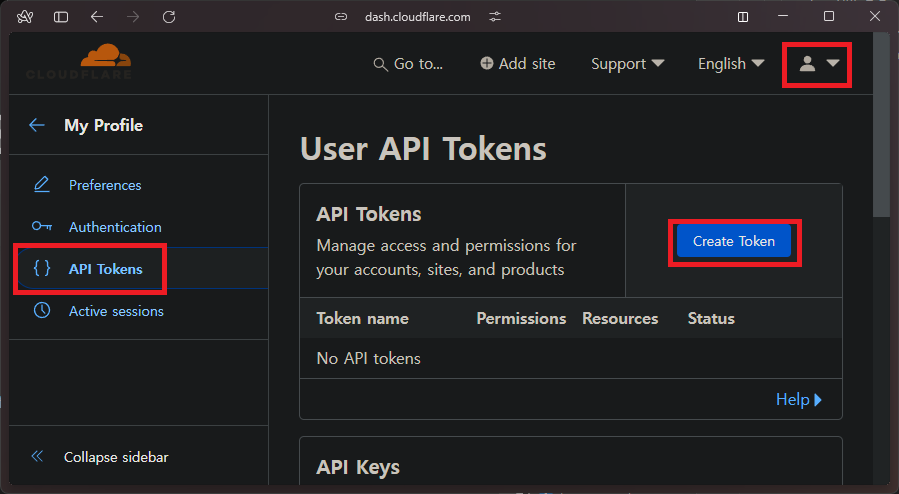Open the browser menu icon at top left
899x494 pixels.
pos(25,17)
